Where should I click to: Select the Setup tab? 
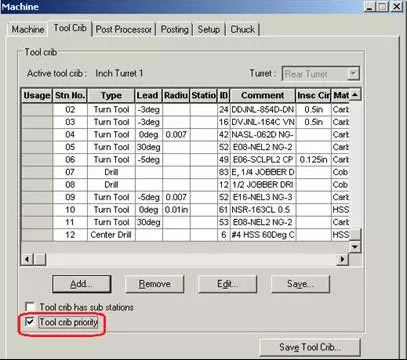point(209,29)
